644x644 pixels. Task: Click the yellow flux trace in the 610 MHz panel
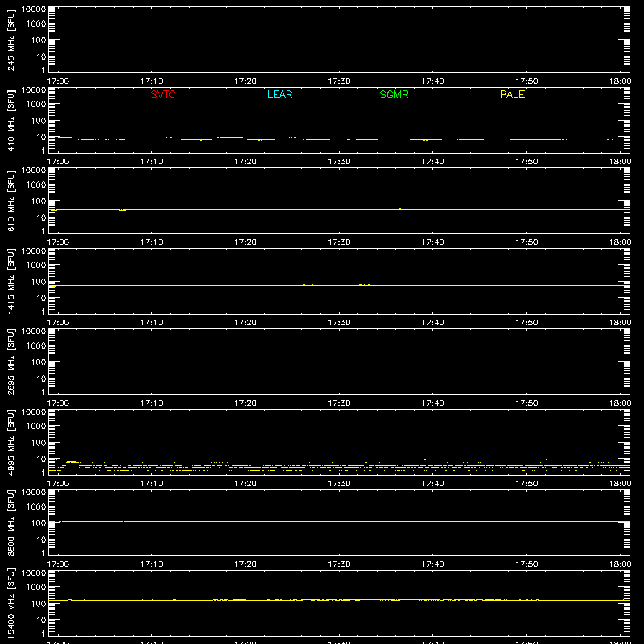pyautogui.click(x=339, y=210)
